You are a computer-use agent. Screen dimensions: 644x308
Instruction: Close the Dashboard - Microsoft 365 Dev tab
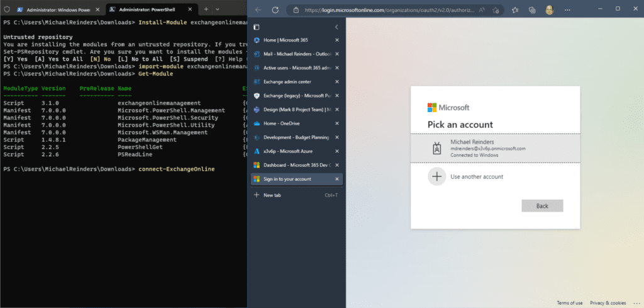337,165
